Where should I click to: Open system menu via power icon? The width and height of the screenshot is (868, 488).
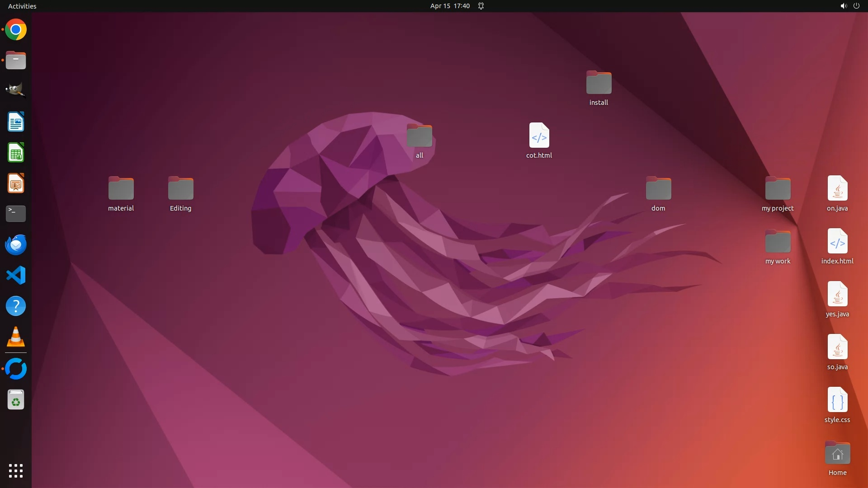click(x=856, y=6)
